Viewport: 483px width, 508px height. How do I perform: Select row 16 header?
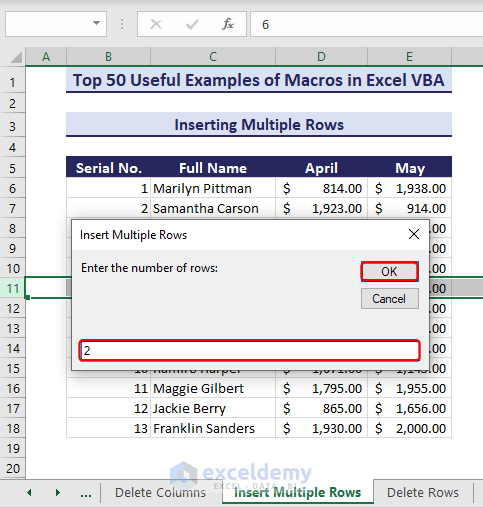click(x=13, y=388)
